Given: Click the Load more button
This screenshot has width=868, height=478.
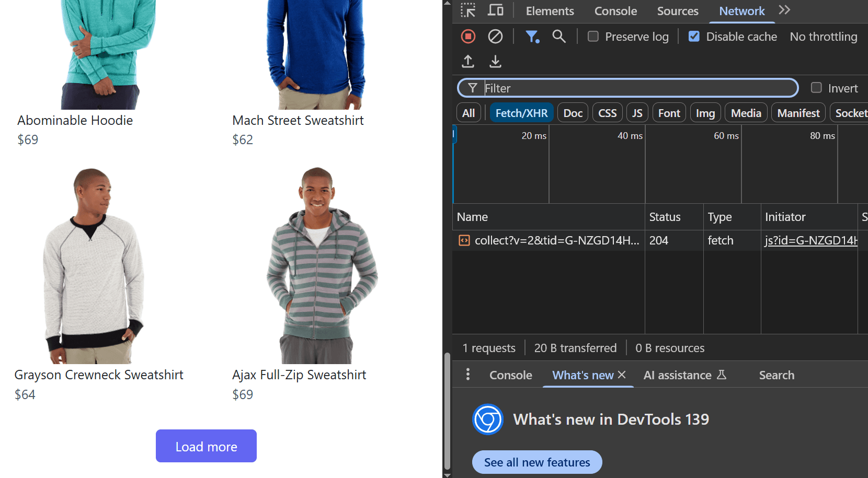Looking at the screenshot, I should pyautogui.click(x=206, y=446).
